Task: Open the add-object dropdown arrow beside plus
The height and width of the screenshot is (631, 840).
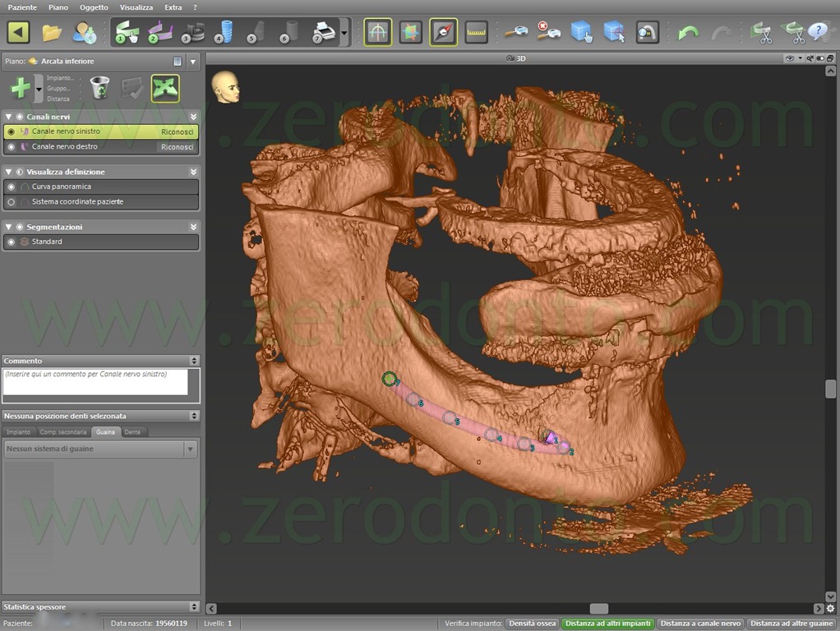Action: [39, 89]
